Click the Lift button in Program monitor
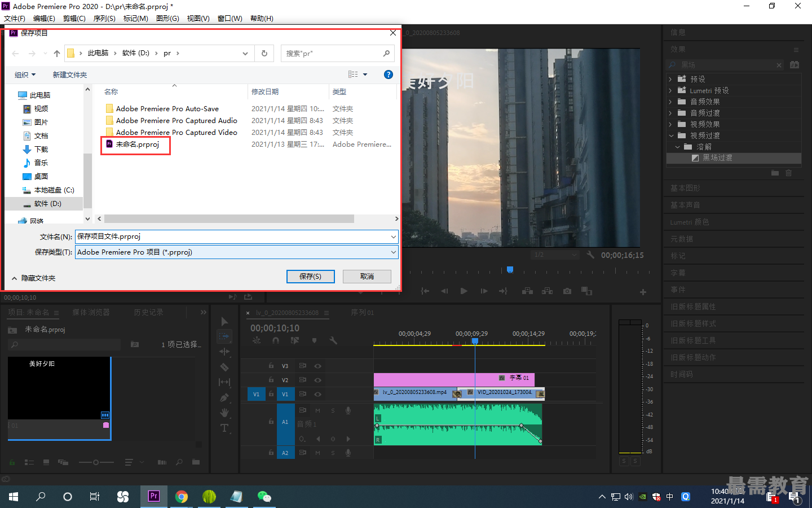Screen dimensions: 812x508 coord(527,291)
